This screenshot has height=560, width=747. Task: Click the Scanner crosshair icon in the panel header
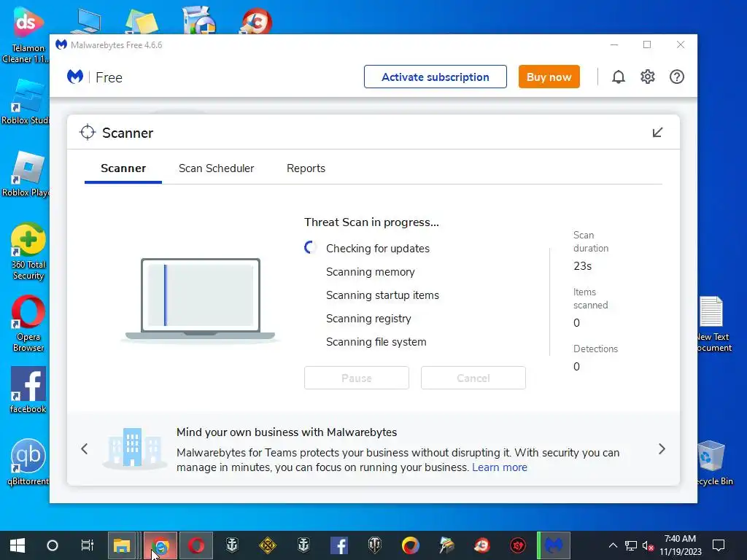(88, 133)
